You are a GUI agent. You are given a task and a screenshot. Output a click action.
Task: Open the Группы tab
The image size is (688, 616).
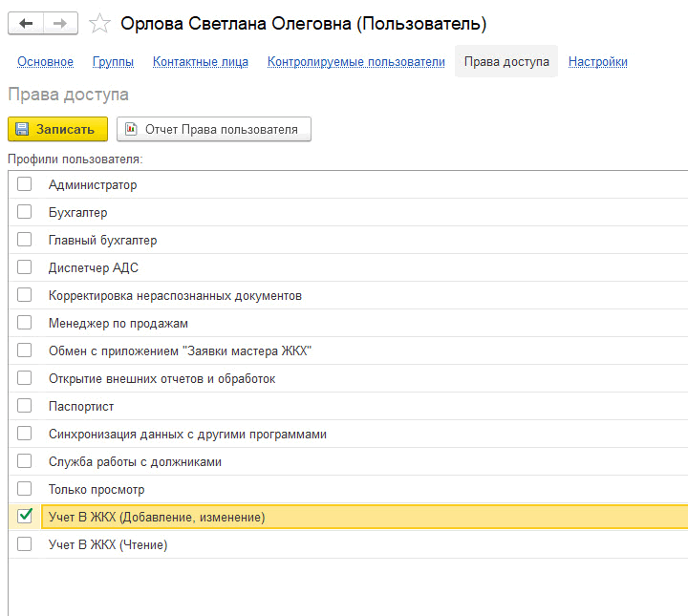tap(113, 62)
